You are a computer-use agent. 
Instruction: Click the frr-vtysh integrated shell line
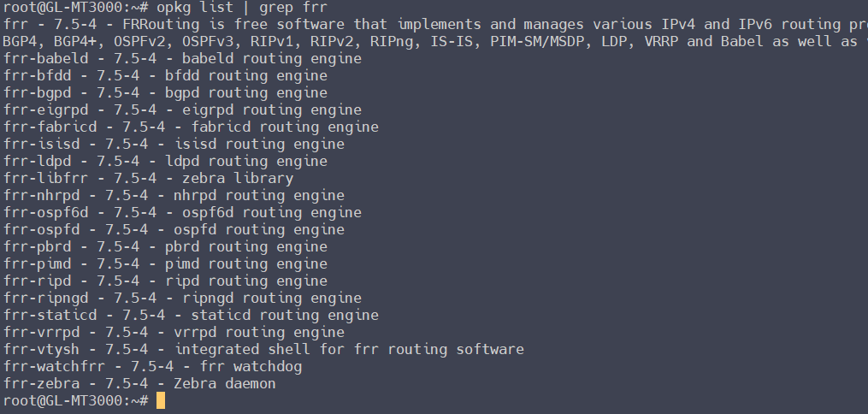click(x=263, y=350)
